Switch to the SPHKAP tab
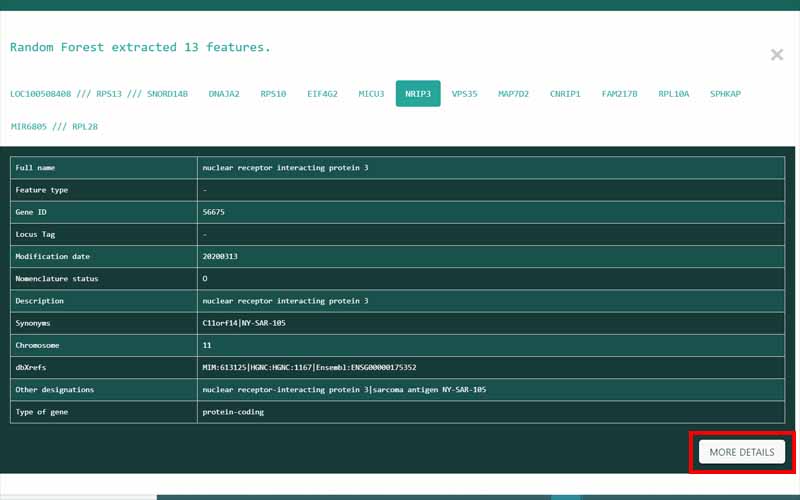This screenshot has width=800, height=500. [725, 94]
